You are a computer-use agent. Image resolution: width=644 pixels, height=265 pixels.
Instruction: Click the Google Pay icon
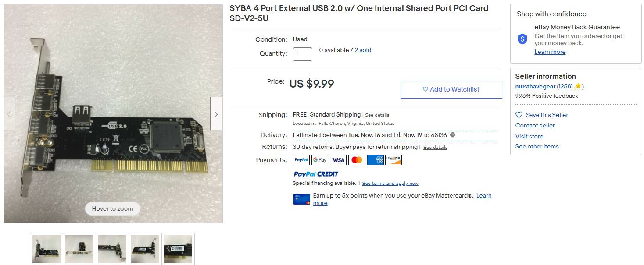(320, 160)
